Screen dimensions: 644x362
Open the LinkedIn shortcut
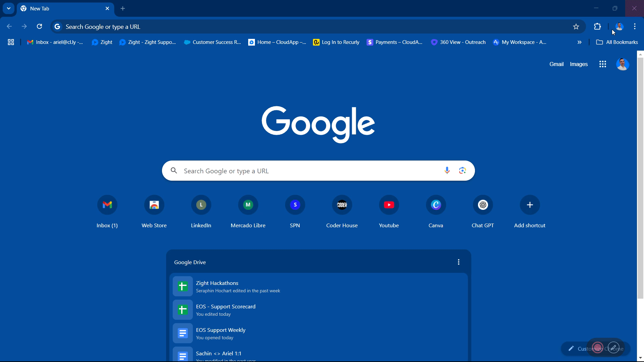(201, 211)
